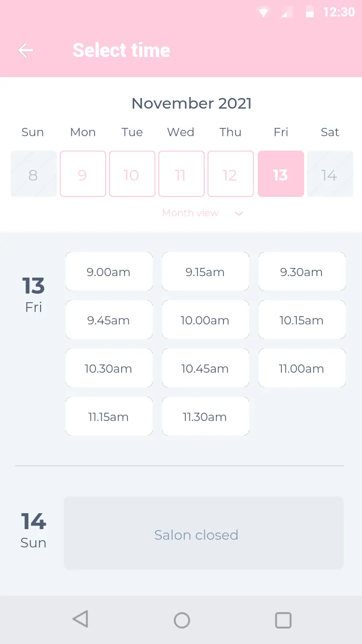Select the 11.30am time slot
The height and width of the screenshot is (644, 362).
[x=206, y=416]
